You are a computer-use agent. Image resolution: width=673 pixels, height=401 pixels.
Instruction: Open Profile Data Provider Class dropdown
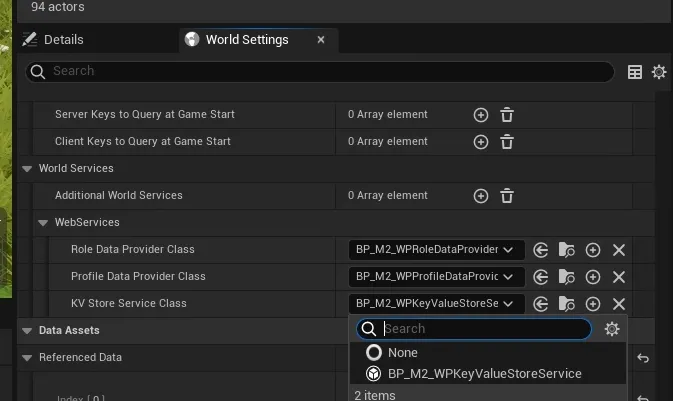coord(436,277)
